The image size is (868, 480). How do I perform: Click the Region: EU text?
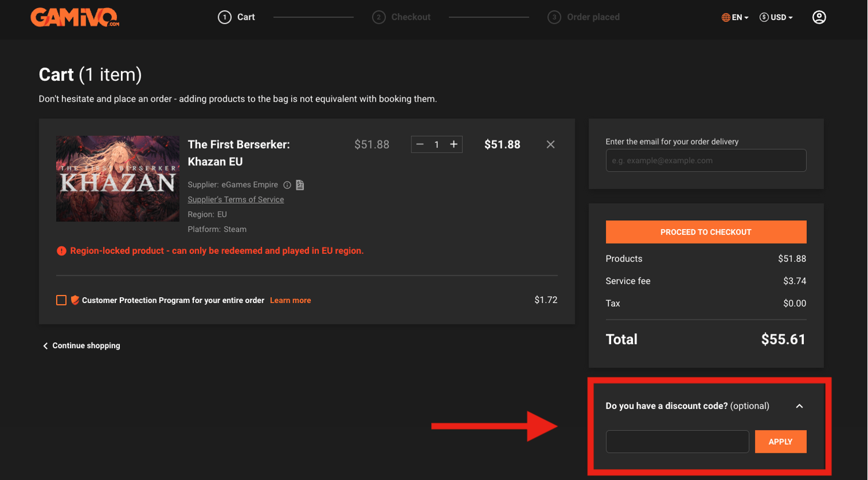click(207, 215)
